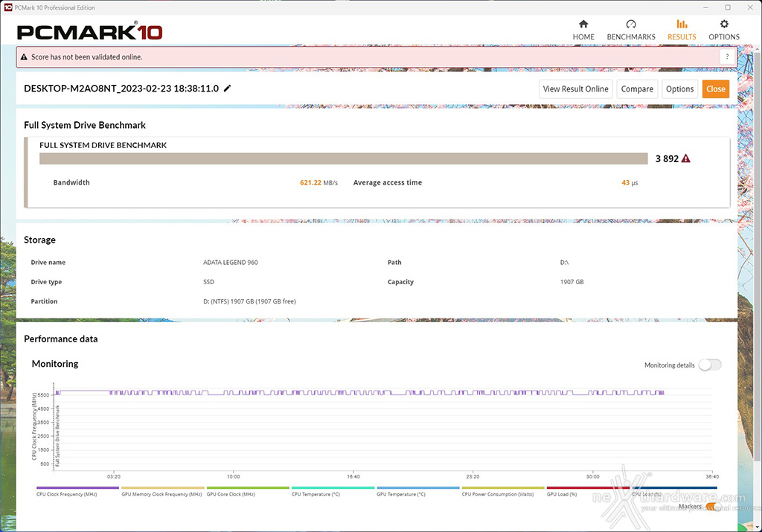Click the Capacity value 1907 GB
Image resolution: width=762 pixels, height=532 pixels.
[571, 282]
